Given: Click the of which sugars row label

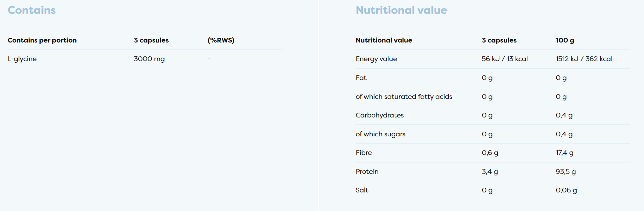Looking at the screenshot, I should click(380, 134).
